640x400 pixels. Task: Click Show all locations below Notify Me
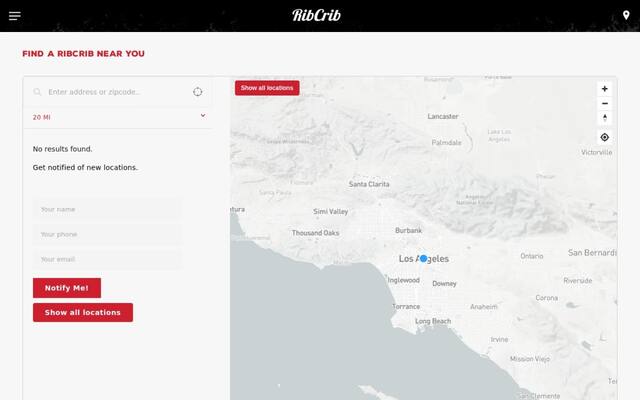coord(83,312)
